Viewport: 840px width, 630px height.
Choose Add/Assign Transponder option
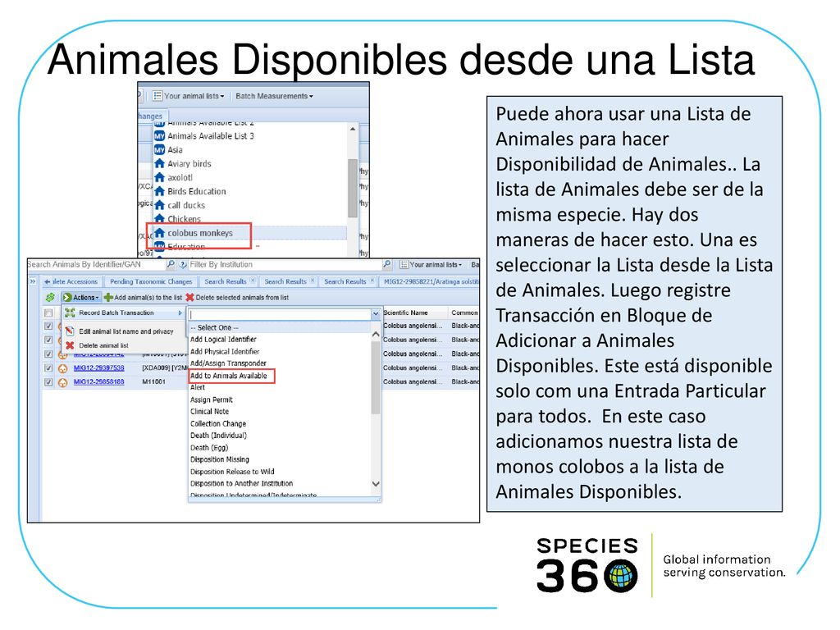click(228, 363)
